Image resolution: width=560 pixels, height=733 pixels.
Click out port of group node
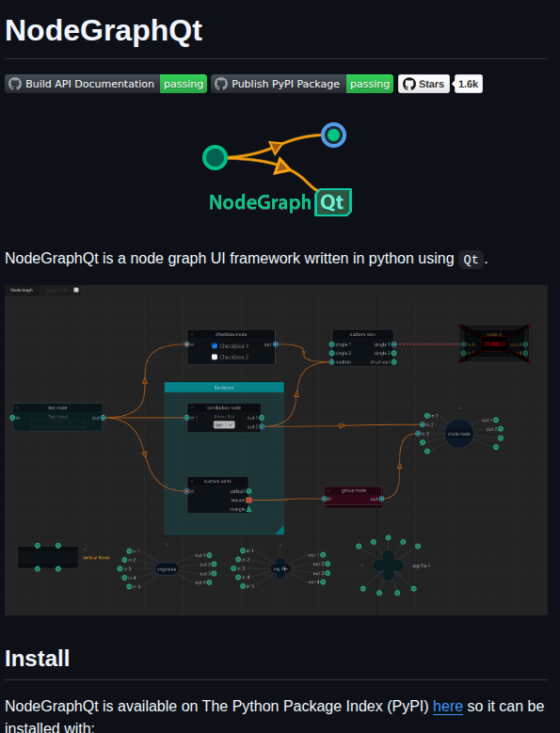coord(381,499)
